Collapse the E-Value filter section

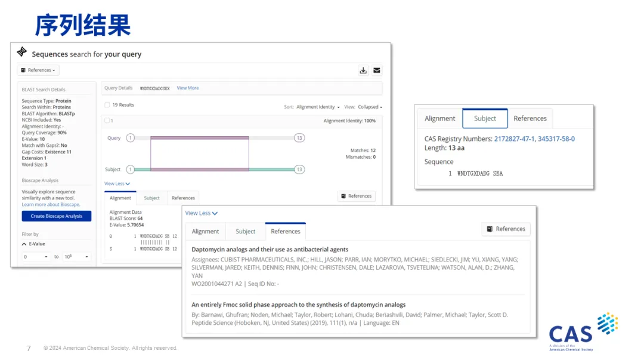33,244
